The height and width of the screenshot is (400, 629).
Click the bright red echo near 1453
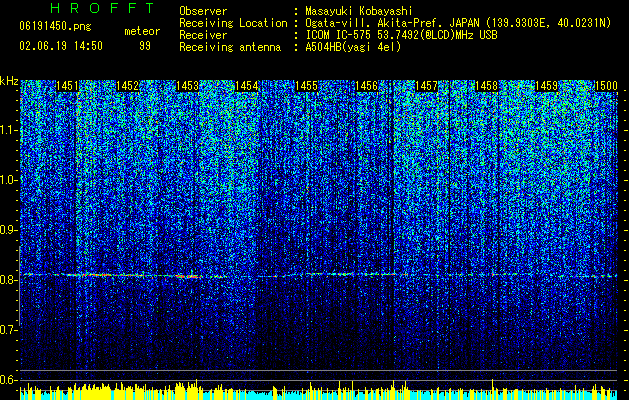click(x=188, y=276)
